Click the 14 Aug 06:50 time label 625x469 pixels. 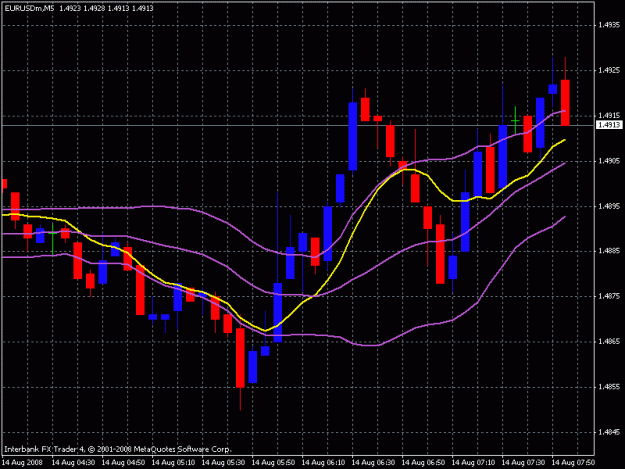click(x=423, y=463)
